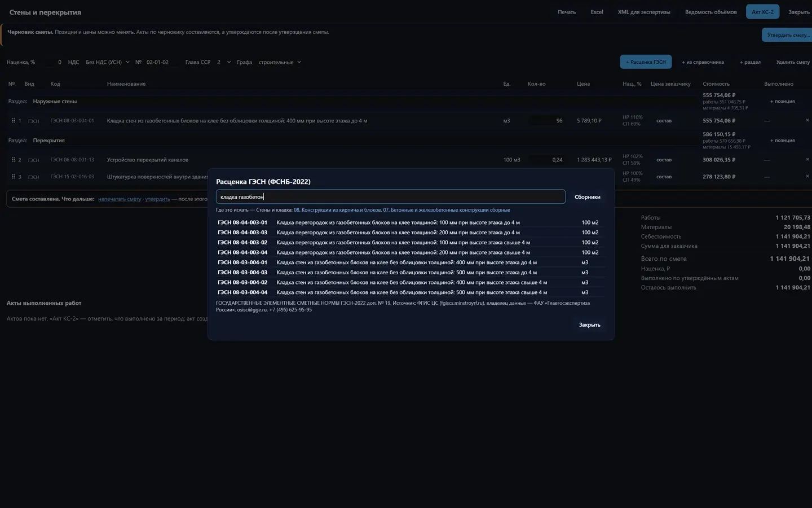Add позиция to Перекрытия section
This screenshot has height=508, width=812.
click(x=782, y=141)
